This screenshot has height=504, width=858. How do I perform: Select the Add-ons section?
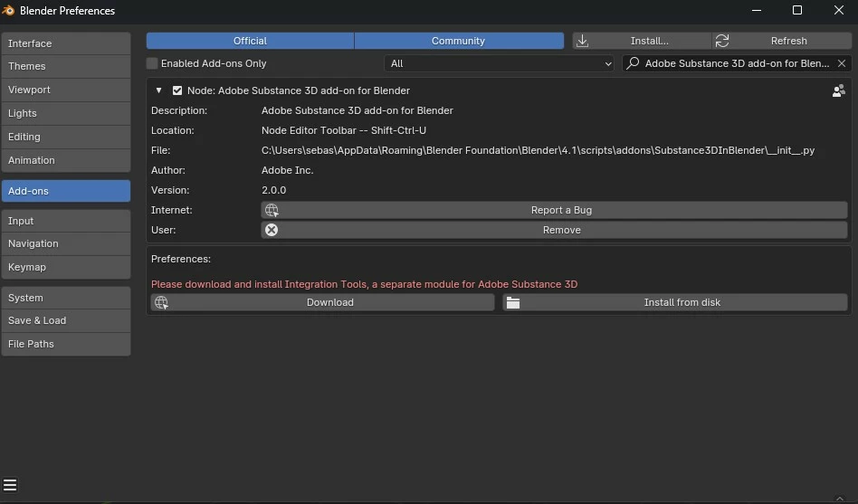pos(66,191)
